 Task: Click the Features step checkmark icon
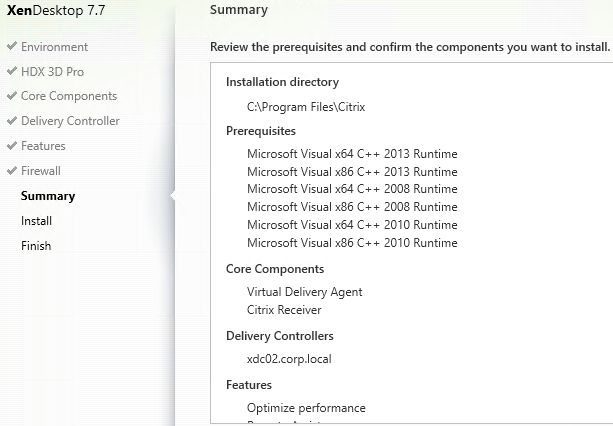12,145
